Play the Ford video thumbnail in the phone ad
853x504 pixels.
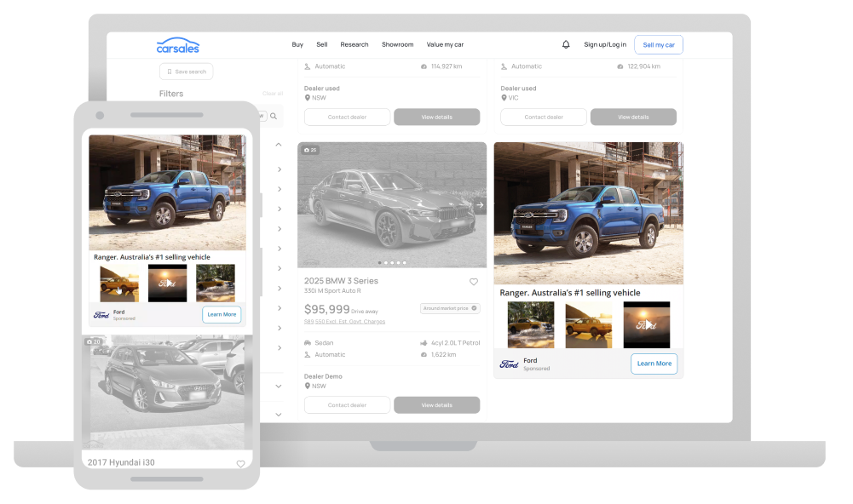tap(168, 283)
